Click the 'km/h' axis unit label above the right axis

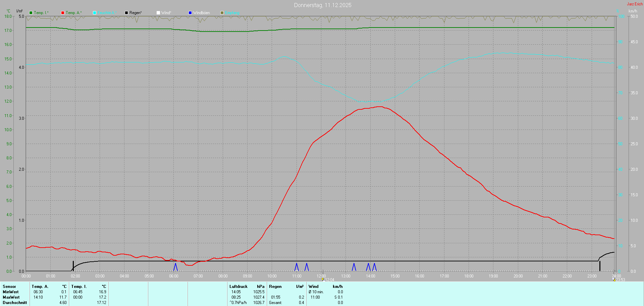coord(633,11)
